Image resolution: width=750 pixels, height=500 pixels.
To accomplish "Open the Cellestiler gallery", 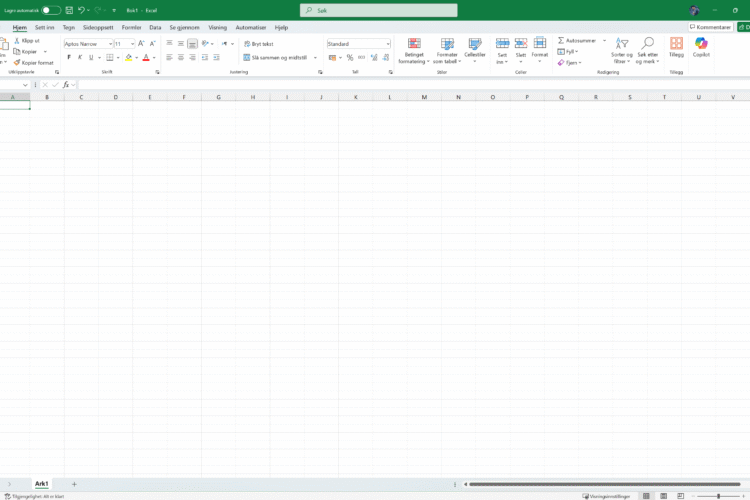I will tap(475, 51).
